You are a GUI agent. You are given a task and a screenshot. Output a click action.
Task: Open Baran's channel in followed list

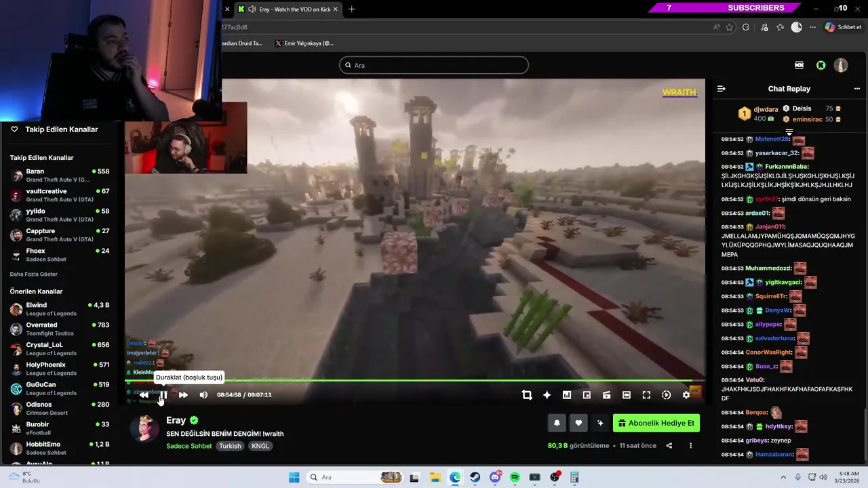click(60, 175)
